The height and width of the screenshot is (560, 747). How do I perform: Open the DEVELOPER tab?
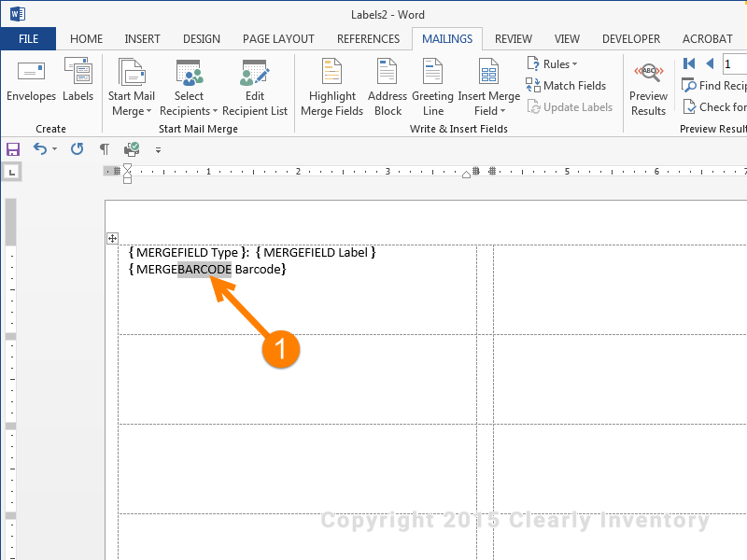coord(631,38)
